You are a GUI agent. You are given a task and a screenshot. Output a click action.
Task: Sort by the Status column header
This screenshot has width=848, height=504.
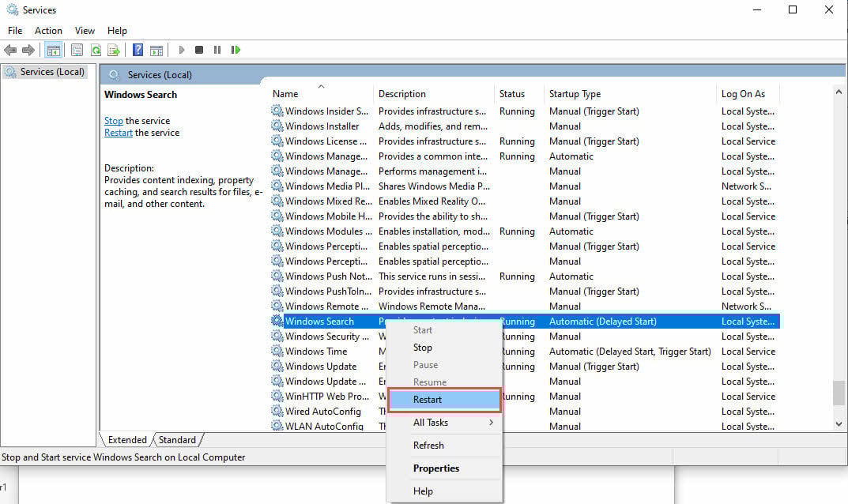pyautogui.click(x=519, y=93)
